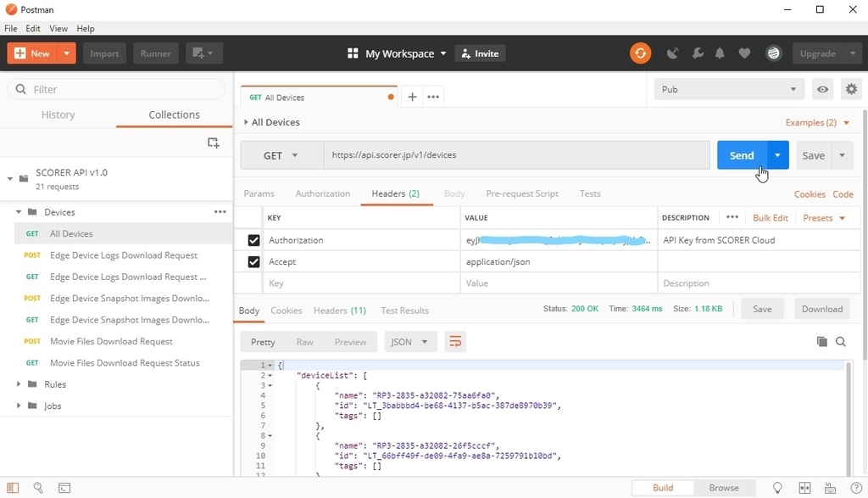This screenshot has height=498, width=868.
Task: Open environment quick look eye icon
Action: [822, 89]
